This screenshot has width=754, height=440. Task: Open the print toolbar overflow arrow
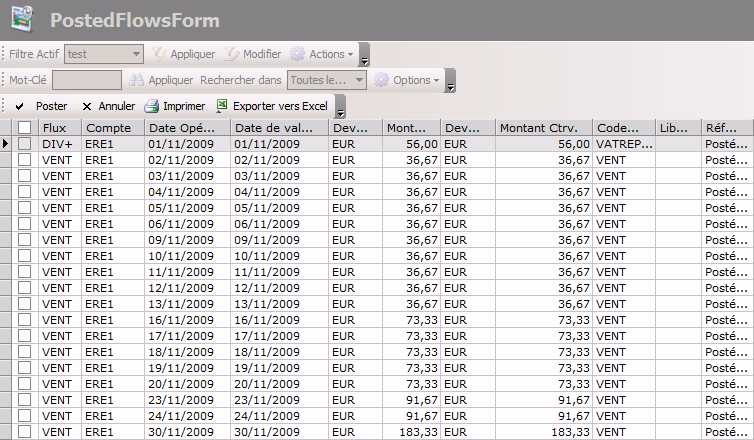341,111
